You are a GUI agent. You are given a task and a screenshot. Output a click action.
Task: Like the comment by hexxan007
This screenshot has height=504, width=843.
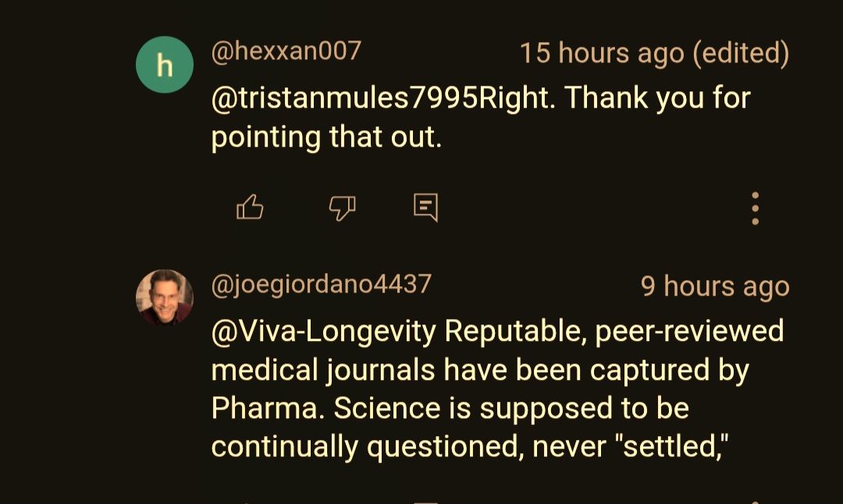250,208
